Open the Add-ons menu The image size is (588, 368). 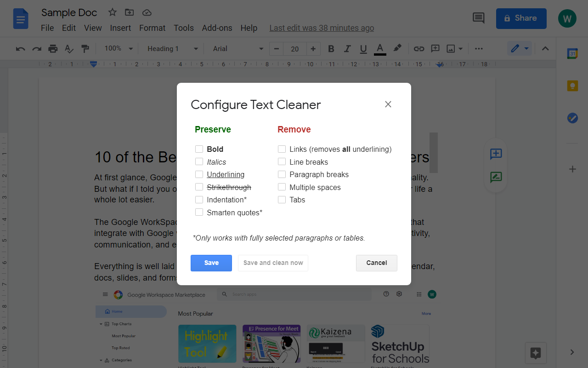click(x=217, y=28)
